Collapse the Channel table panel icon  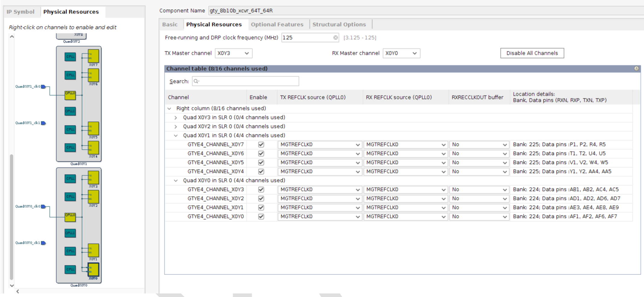click(x=636, y=69)
